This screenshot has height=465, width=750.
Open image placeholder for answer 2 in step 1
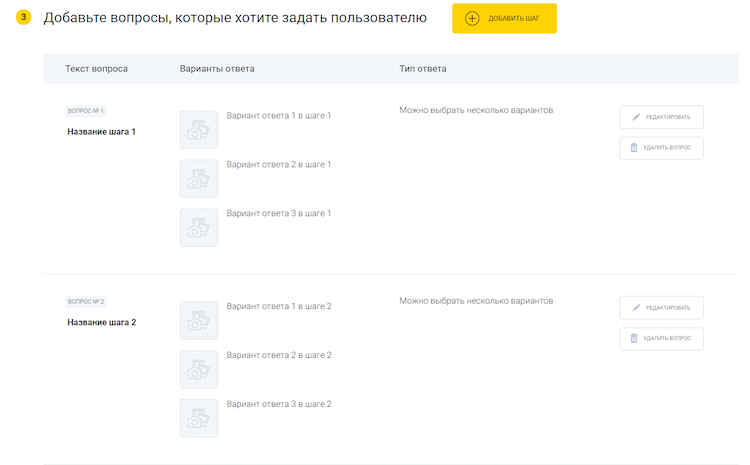tap(198, 178)
